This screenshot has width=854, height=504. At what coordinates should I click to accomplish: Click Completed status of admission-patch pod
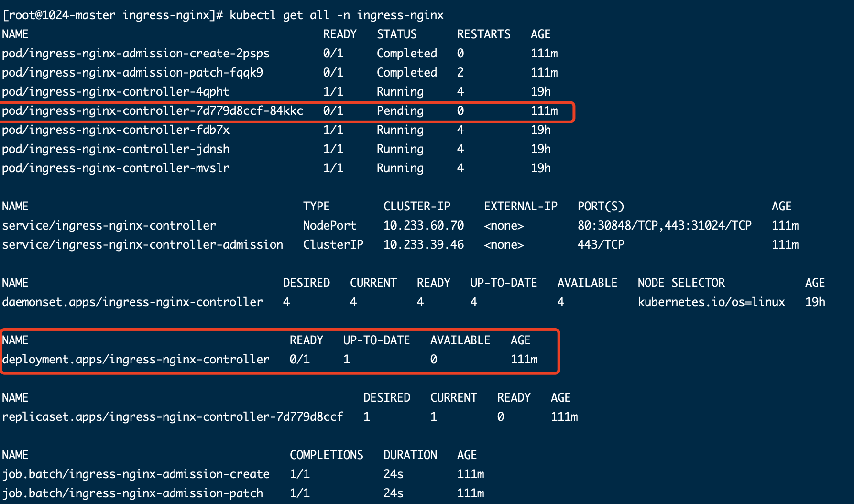point(407,73)
